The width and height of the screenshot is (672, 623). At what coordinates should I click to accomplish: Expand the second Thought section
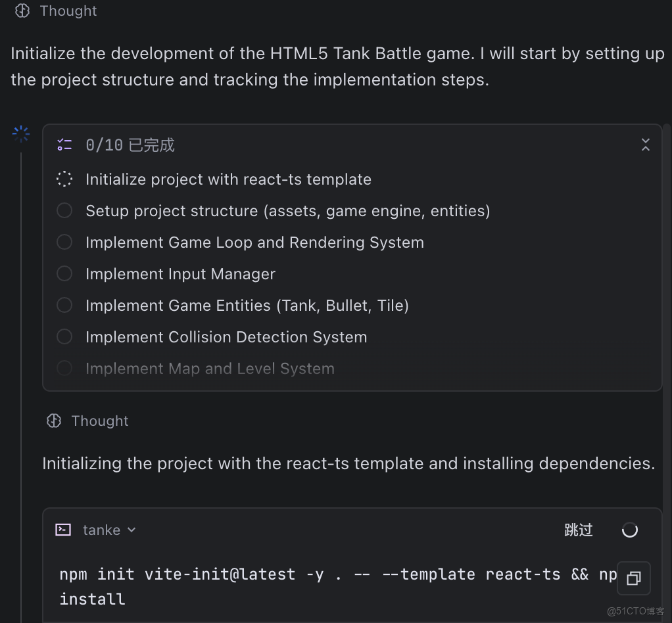tap(99, 421)
